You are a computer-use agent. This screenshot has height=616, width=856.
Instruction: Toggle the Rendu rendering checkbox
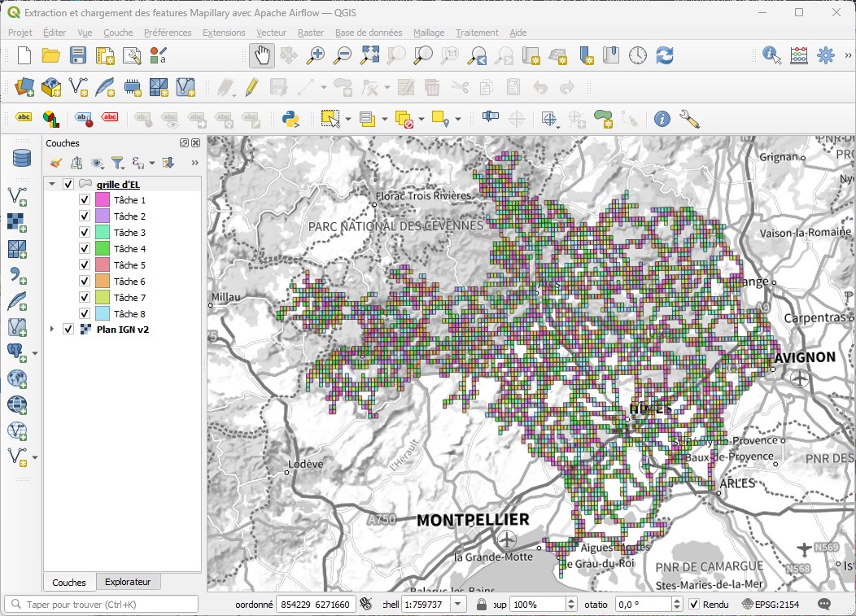pyautogui.click(x=694, y=605)
